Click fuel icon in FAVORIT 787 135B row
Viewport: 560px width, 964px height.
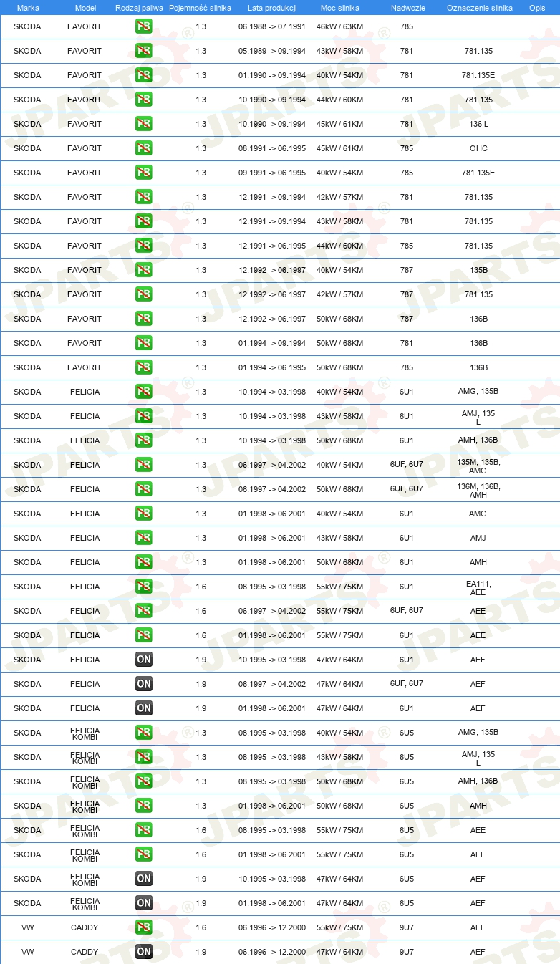pos(143,271)
